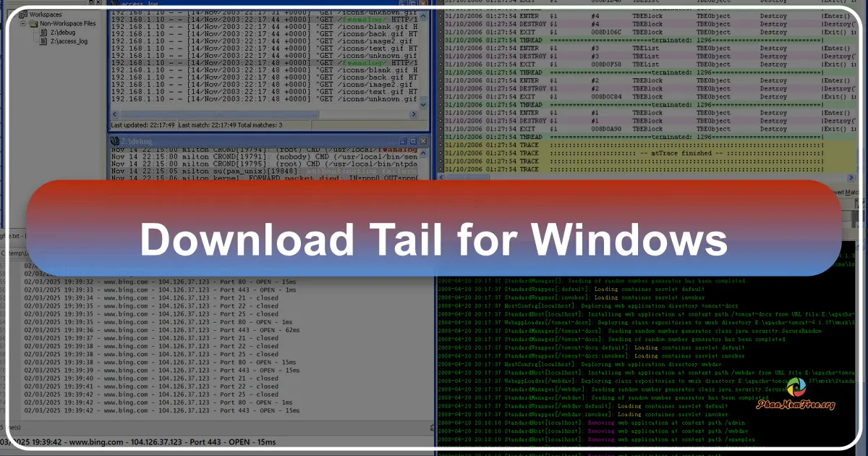Click the right scroll arrow of the access_log scrollbar
The image size is (868, 456).
coord(413,114)
